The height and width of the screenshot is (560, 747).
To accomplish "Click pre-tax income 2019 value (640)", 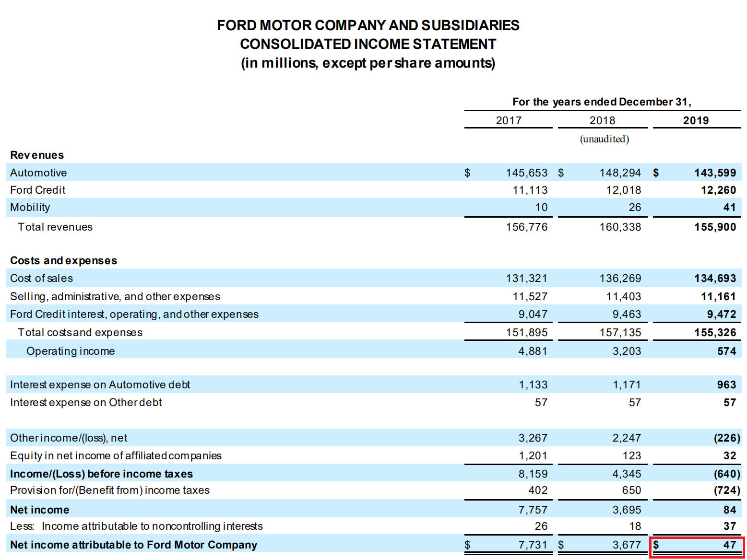I will [x=727, y=474].
